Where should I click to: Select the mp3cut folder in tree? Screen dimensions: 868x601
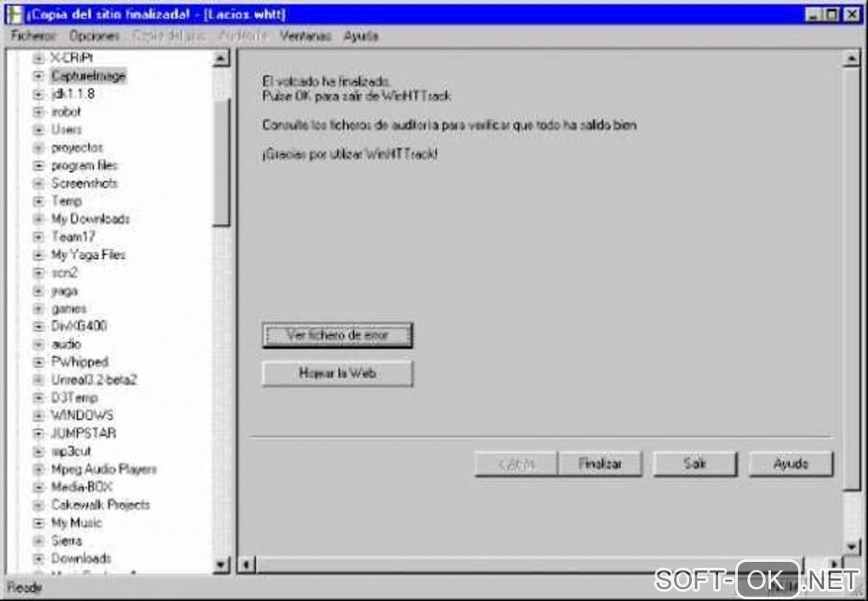71,451
